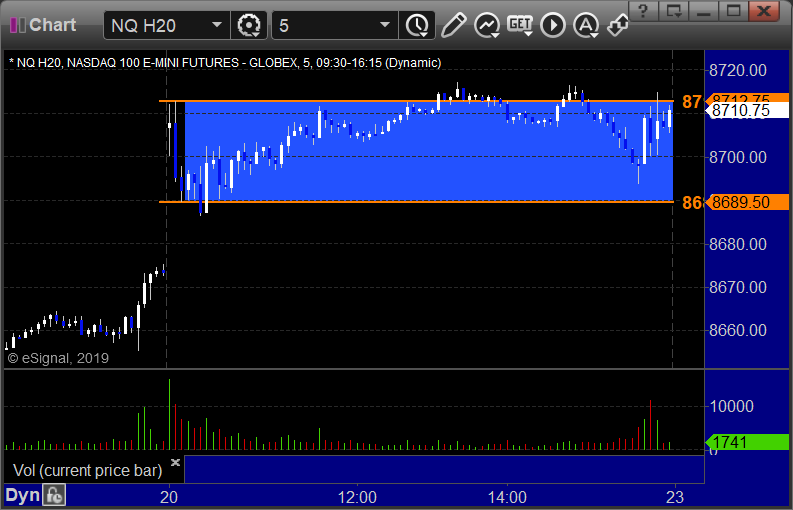Open the symbol settings gear icon
This screenshot has height=510, width=793.
[x=249, y=25]
